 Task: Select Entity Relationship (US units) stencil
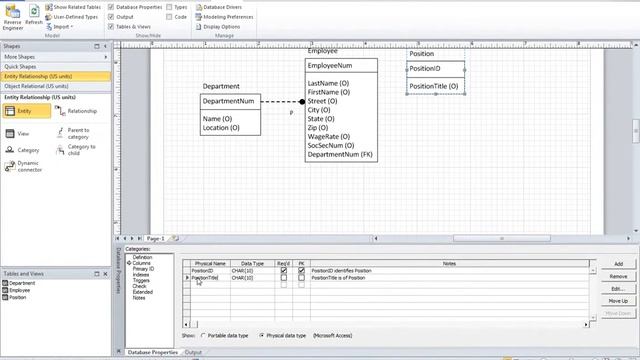coord(56,76)
